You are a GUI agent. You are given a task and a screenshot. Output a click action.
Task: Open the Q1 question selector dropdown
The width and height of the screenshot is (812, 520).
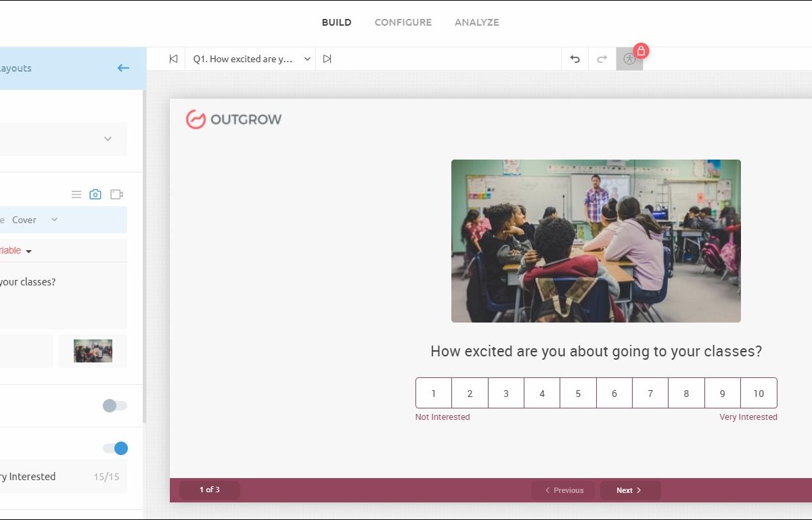(x=251, y=59)
